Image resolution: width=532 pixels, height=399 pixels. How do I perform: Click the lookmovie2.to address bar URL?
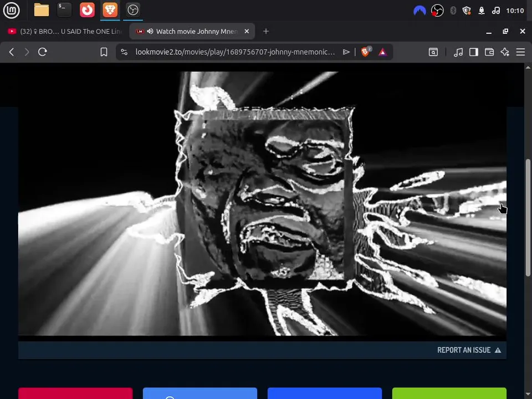click(x=235, y=52)
